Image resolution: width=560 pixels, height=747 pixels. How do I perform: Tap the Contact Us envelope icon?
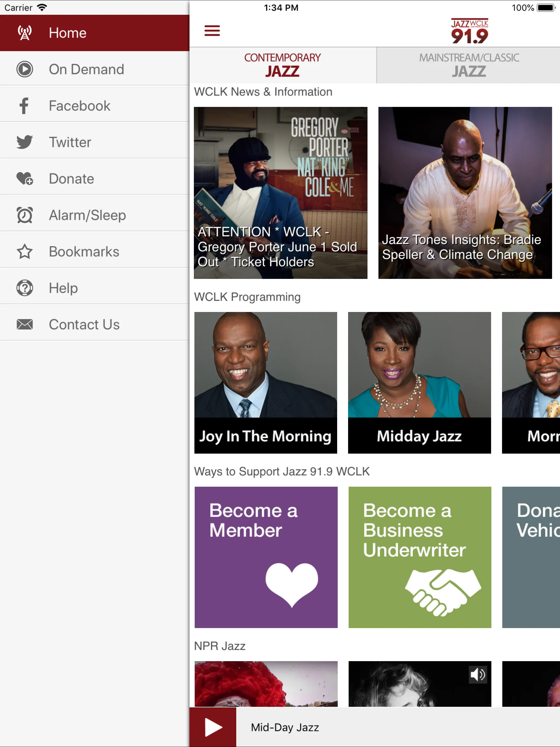pos(25,325)
